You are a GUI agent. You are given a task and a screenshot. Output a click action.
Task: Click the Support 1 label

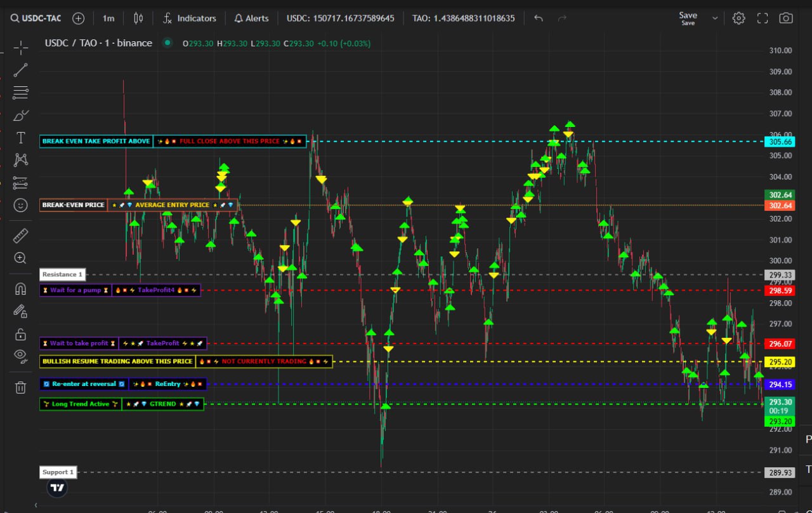(x=58, y=472)
